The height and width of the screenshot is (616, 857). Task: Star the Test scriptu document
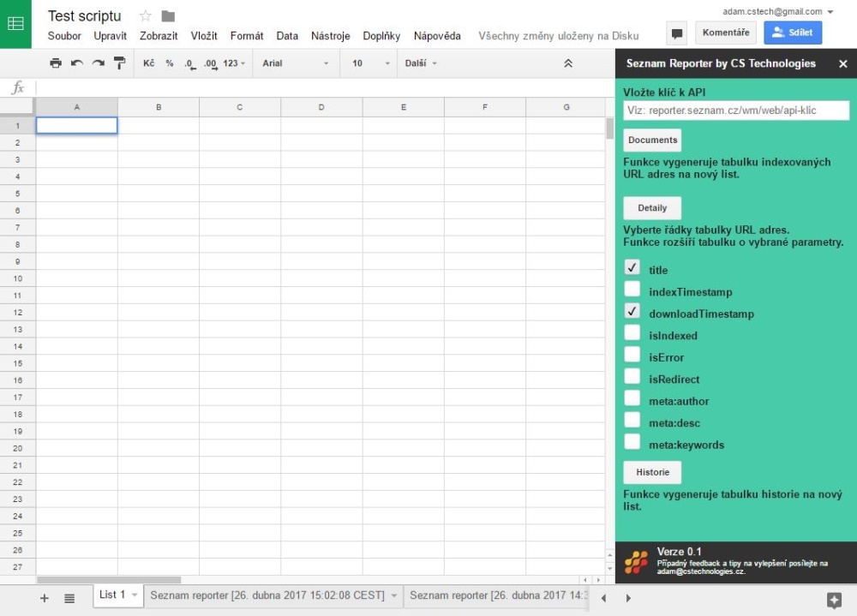145,16
